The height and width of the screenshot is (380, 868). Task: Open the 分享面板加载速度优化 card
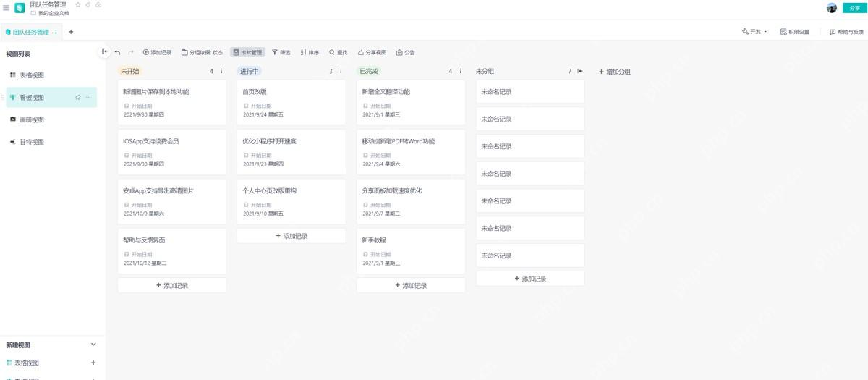[x=411, y=201]
